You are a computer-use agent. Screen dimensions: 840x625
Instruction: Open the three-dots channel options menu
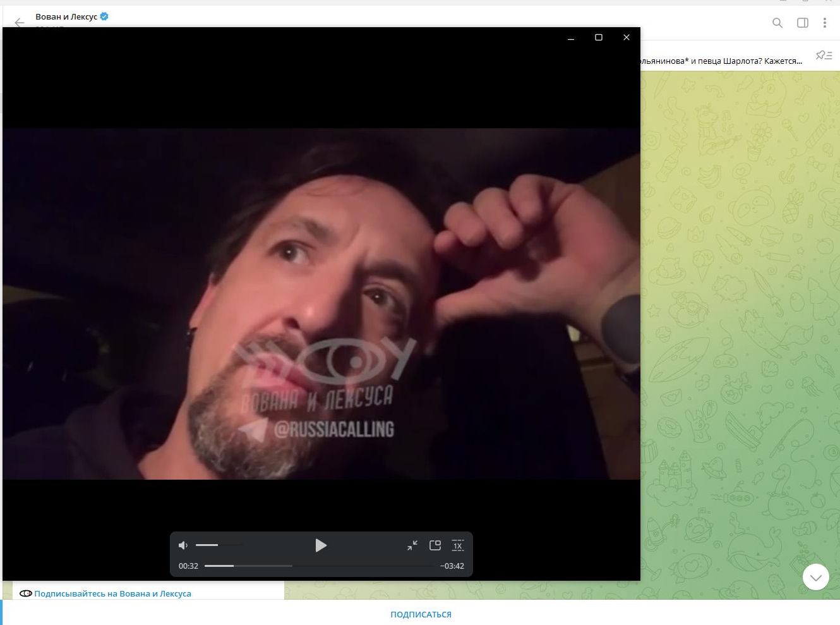pos(824,23)
